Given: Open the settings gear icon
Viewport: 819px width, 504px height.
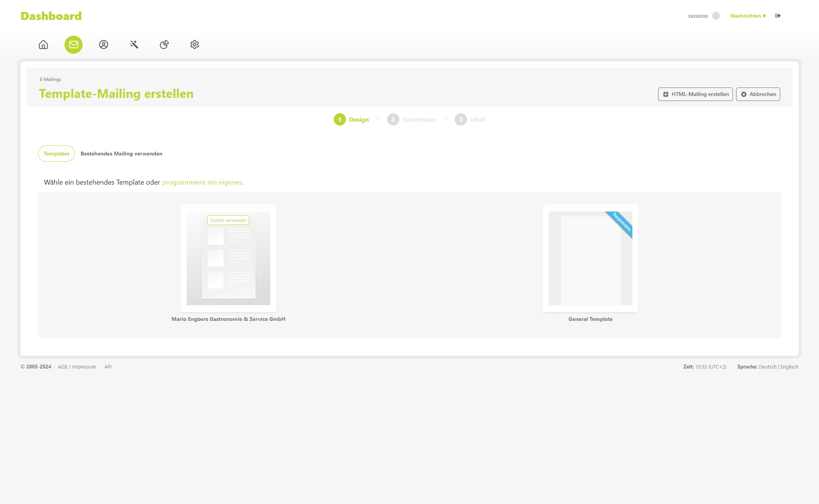Looking at the screenshot, I should (x=195, y=45).
